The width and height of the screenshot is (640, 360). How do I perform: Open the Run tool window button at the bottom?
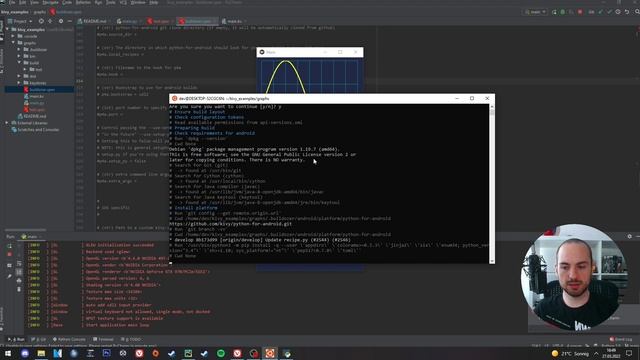click(16, 339)
